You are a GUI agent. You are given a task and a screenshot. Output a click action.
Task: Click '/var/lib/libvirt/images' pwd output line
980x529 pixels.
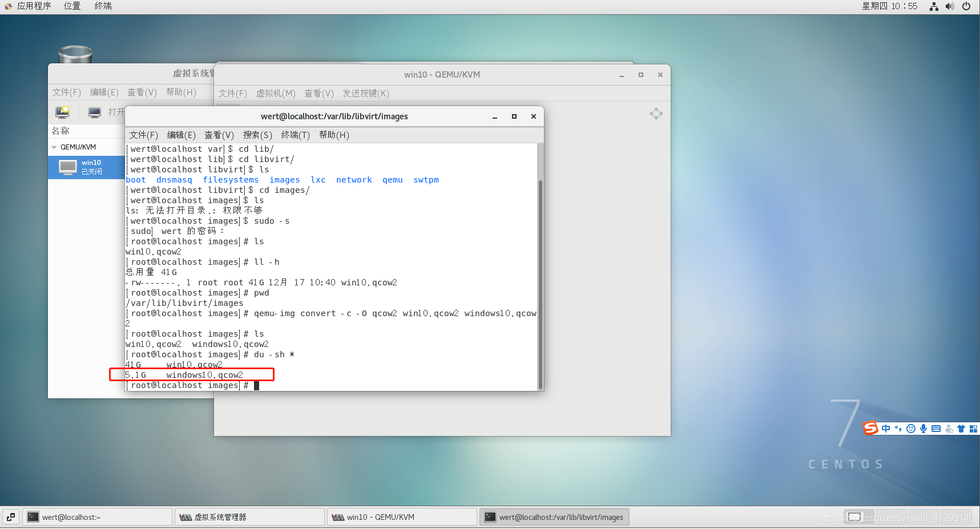[x=184, y=303]
